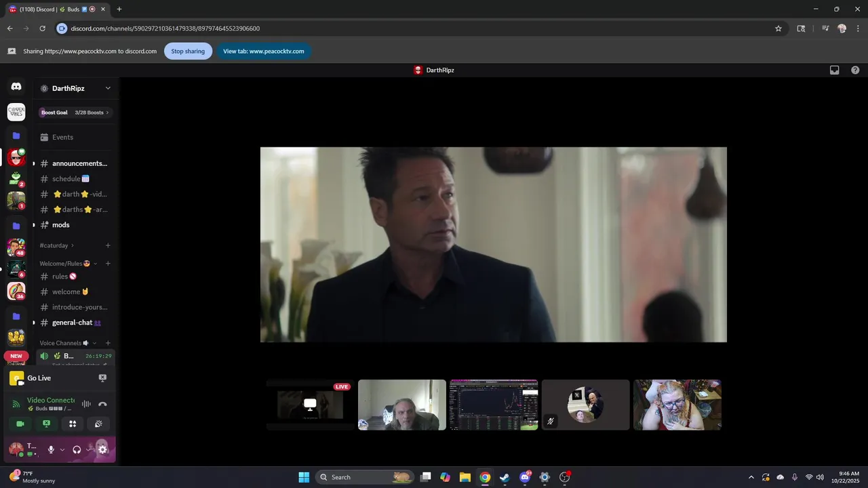Collapse the Voice Channels category
The image size is (868, 488).
[x=68, y=343]
